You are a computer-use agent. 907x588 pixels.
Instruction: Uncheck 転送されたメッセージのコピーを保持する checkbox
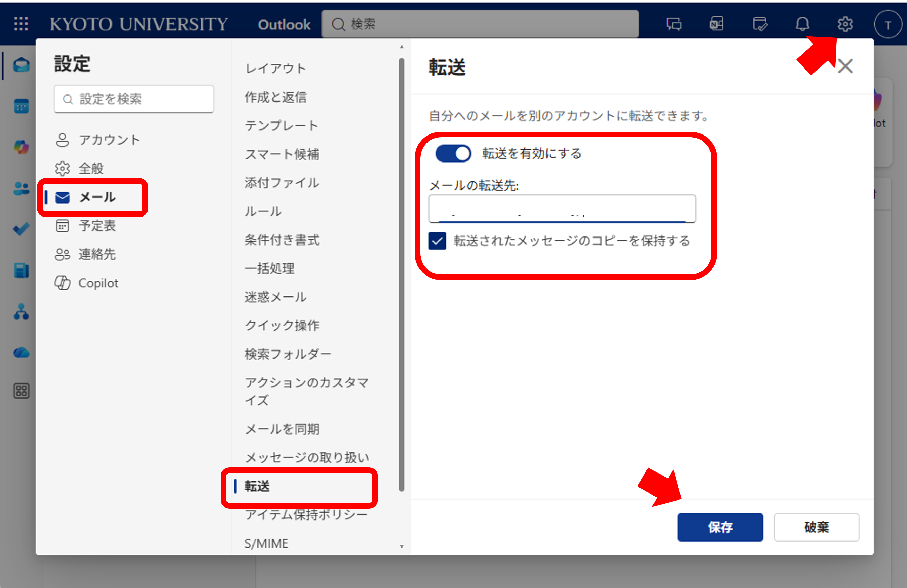(437, 241)
